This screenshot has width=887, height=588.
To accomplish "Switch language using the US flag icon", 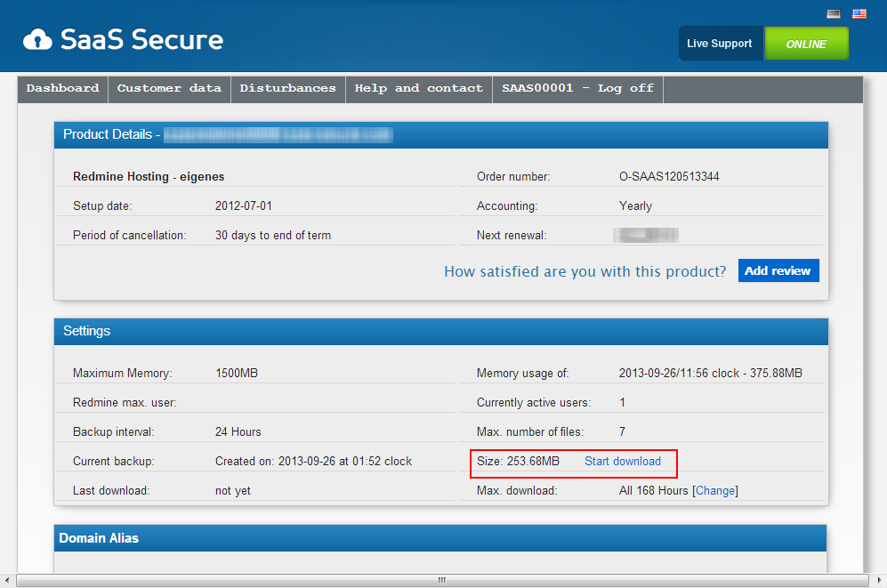I will pos(859,13).
